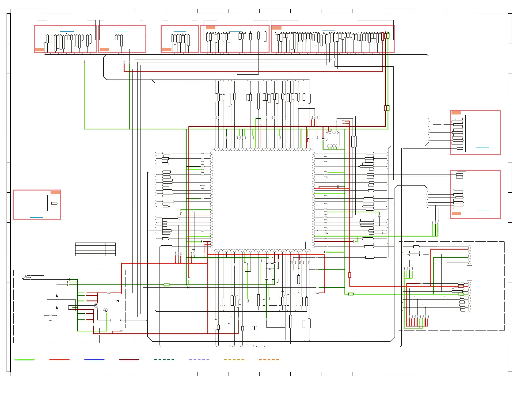The width and height of the screenshot is (532, 395).
Task: Click blue link in upper-right red connector box
Action: pos(482,148)
